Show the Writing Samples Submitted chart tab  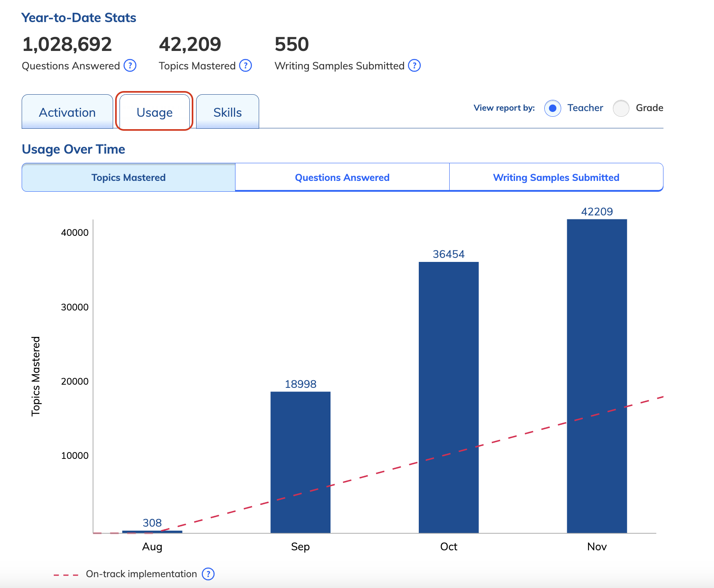click(x=556, y=177)
